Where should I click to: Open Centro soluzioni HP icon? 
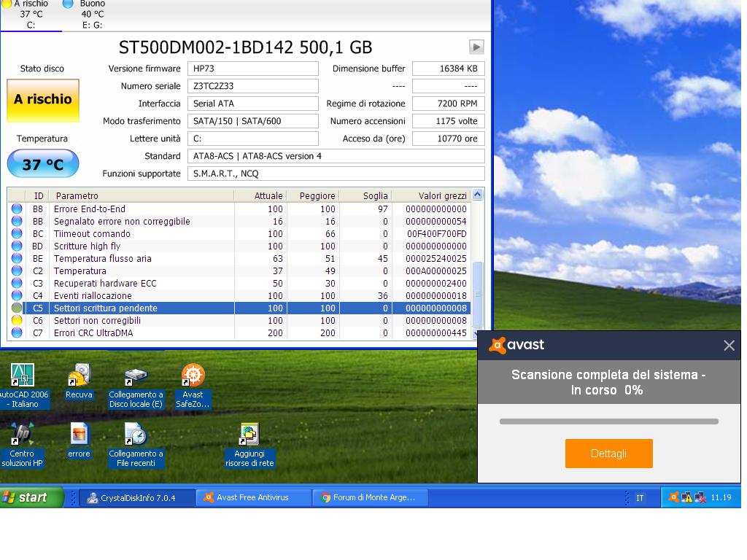coord(22,435)
